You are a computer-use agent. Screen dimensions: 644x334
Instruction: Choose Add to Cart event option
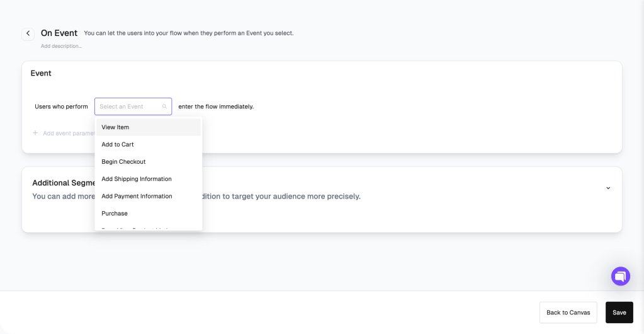[149, 144]
